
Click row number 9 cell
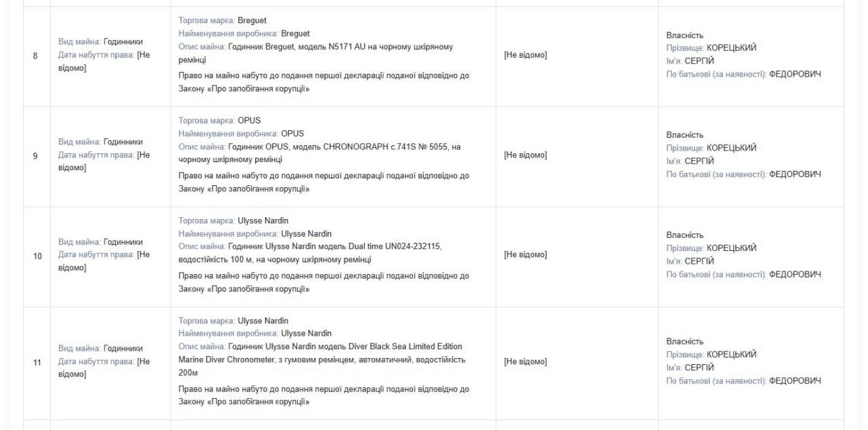coord(35,155)
